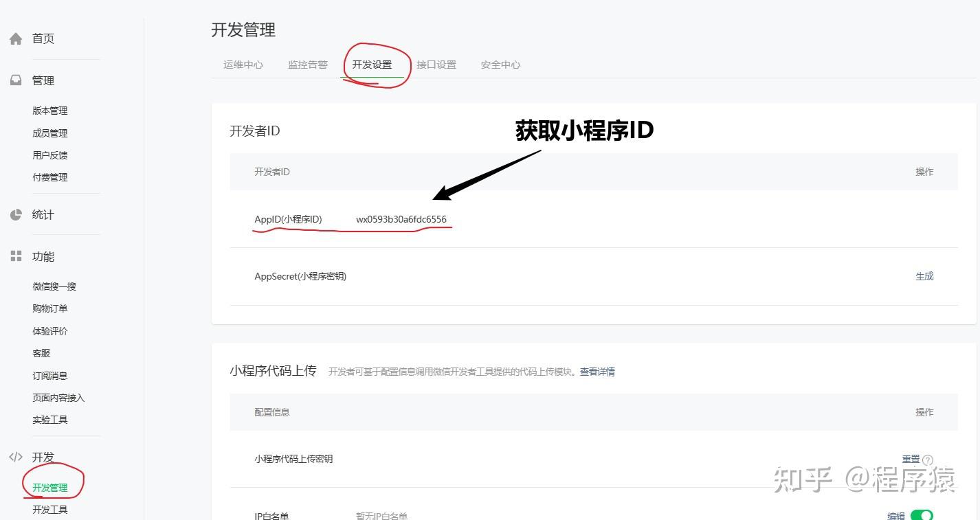Open 付费管理 in the sidebar
980x520 pixels.
(50, 177)
